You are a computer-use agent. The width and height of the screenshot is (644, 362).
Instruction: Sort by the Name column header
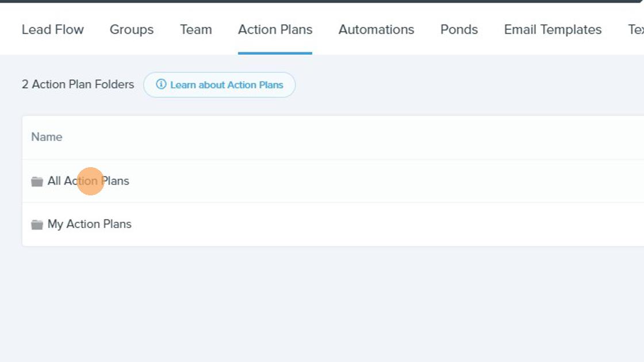(47, 137)
